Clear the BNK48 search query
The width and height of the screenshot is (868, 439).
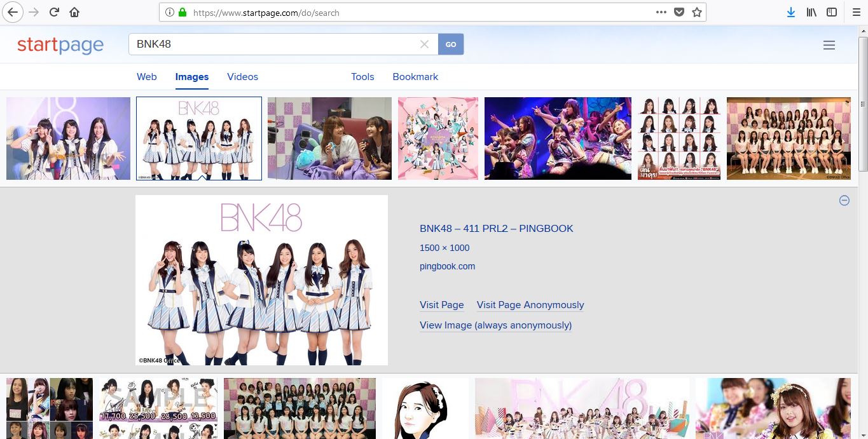[424, 44]
